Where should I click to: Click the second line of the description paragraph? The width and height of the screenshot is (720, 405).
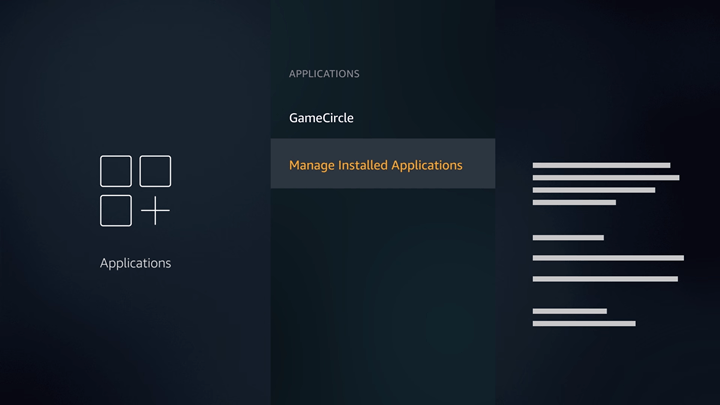[605, 178]
